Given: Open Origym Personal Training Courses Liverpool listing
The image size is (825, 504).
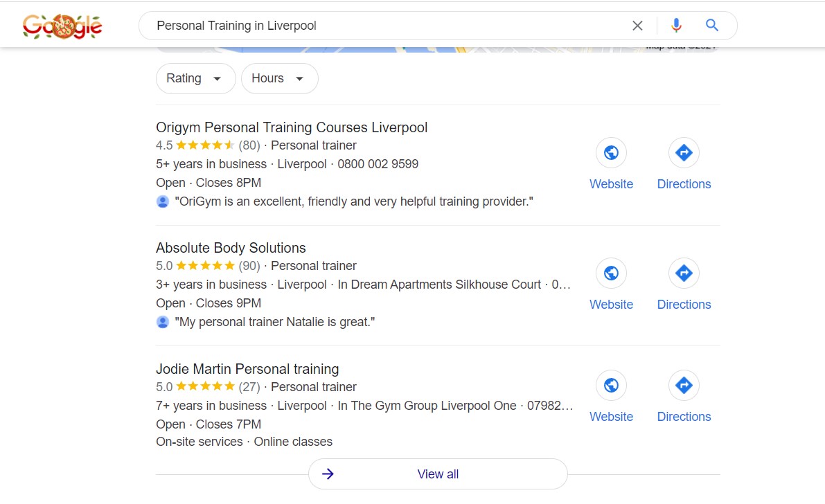Looking at the screenshot, I should click(x=292, y=127).
